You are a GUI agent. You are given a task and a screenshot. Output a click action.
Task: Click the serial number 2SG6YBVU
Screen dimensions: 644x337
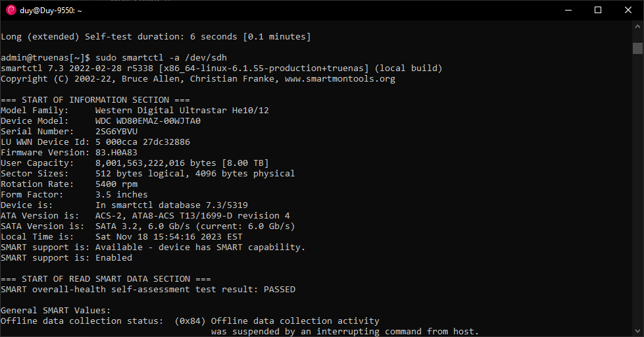coord(116,132)
